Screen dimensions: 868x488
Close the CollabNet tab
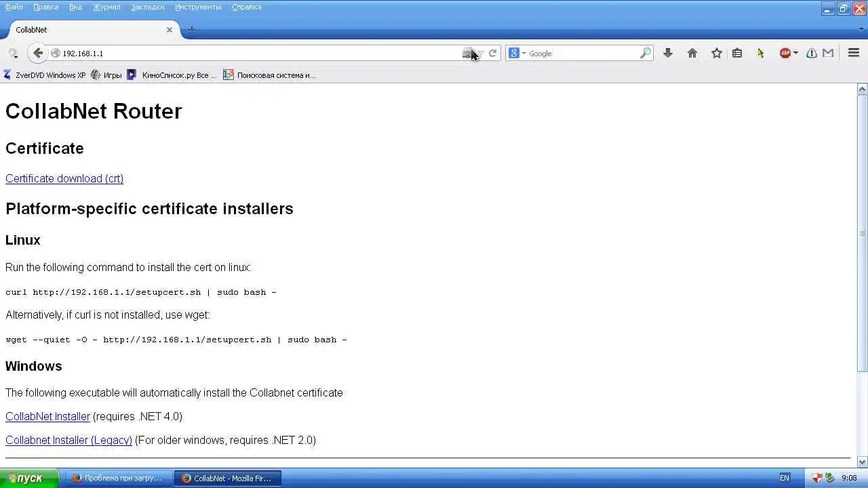(170, 30)
